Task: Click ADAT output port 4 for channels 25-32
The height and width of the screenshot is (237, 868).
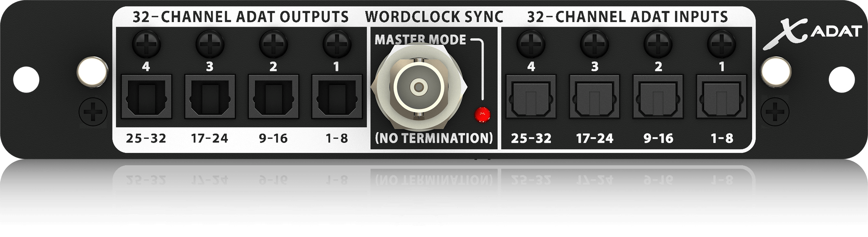Action: point(146,97)
